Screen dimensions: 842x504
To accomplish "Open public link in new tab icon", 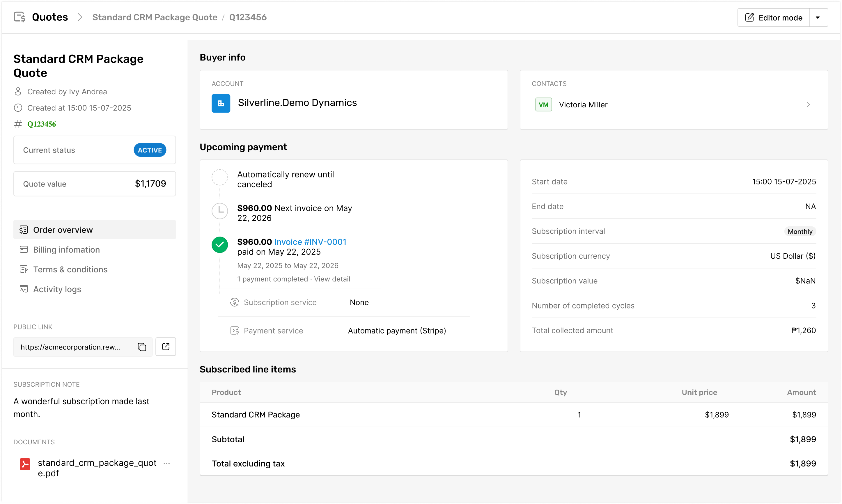I will 166,347.
